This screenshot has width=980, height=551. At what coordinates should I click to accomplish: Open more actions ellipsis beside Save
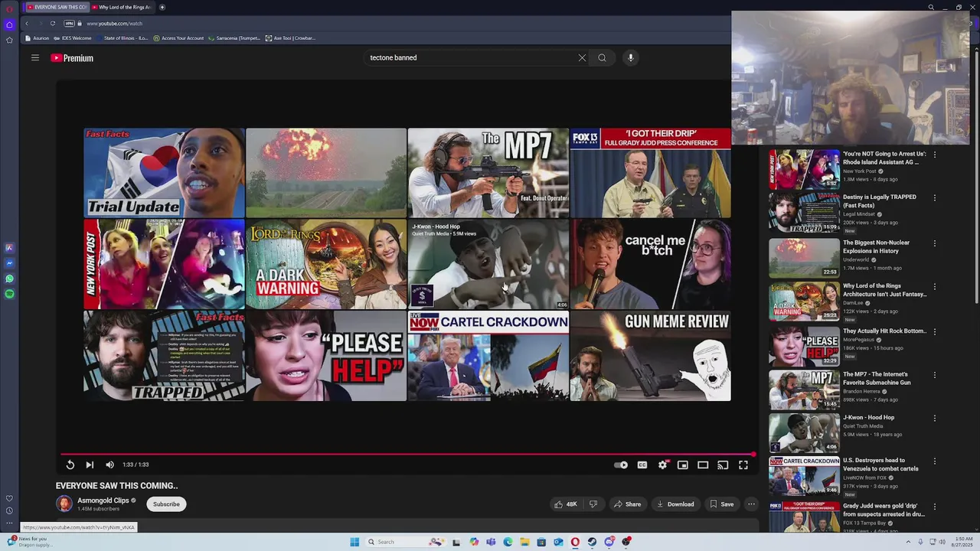pos(751,504)
